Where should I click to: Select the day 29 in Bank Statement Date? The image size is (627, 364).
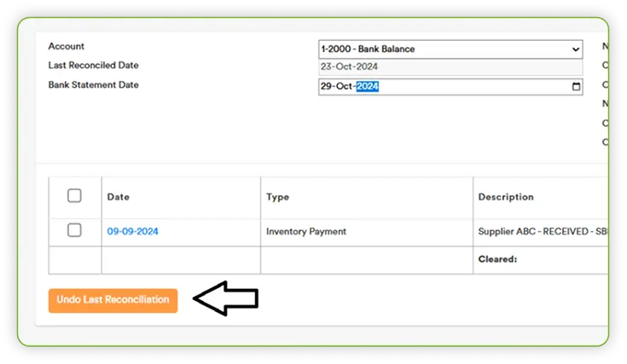point(327,87)
